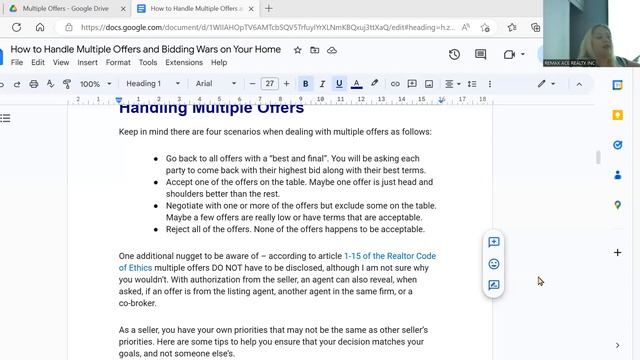Open browser favorites list
Viewport: 640px width, 360px height.
pos(512,27)
